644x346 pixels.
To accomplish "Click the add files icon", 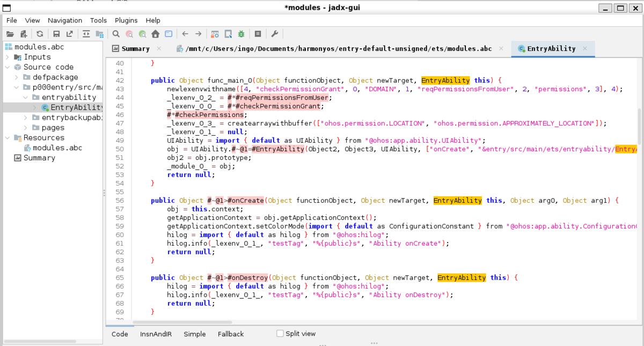I will coord(24,34).
